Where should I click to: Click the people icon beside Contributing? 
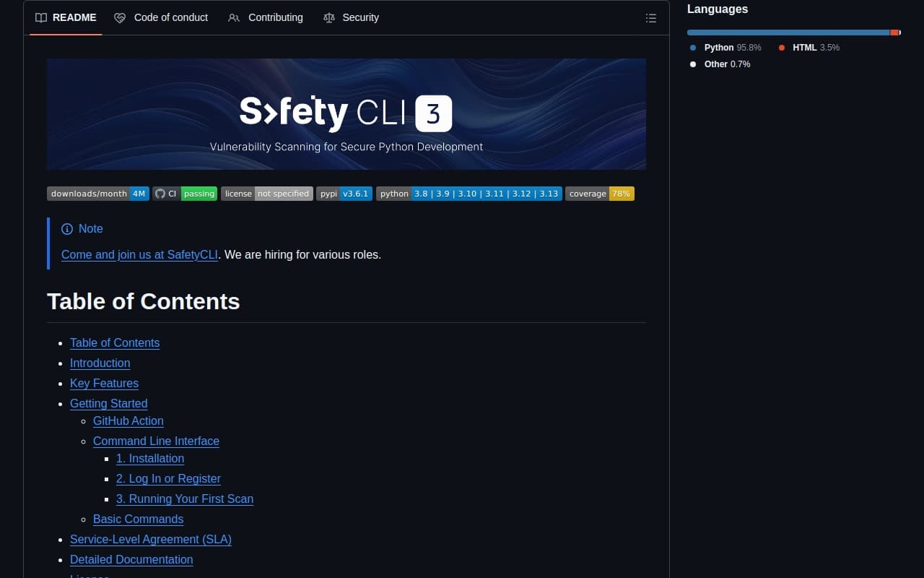tap(233, 17)
